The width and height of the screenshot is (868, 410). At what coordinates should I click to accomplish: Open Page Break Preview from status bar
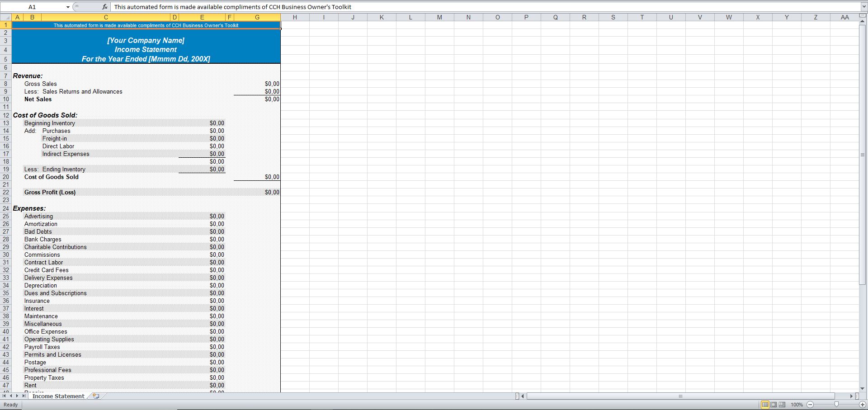pos(782,405)
